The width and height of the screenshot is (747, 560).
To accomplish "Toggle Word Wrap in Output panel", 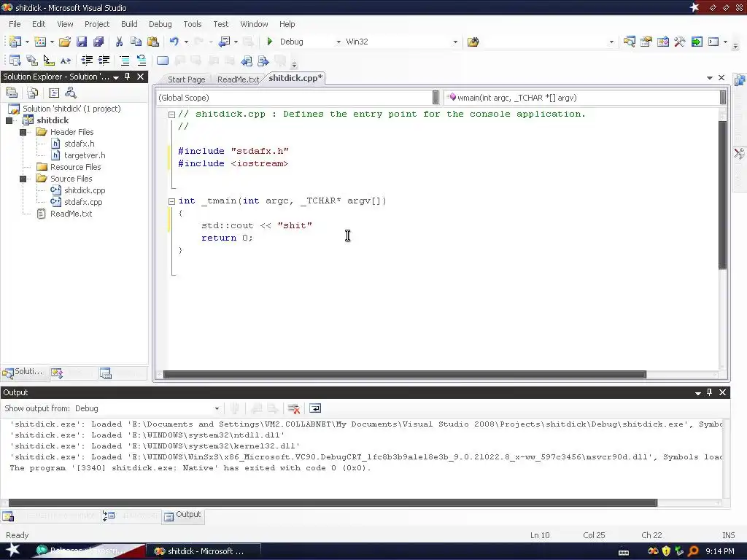I will 315,408.
